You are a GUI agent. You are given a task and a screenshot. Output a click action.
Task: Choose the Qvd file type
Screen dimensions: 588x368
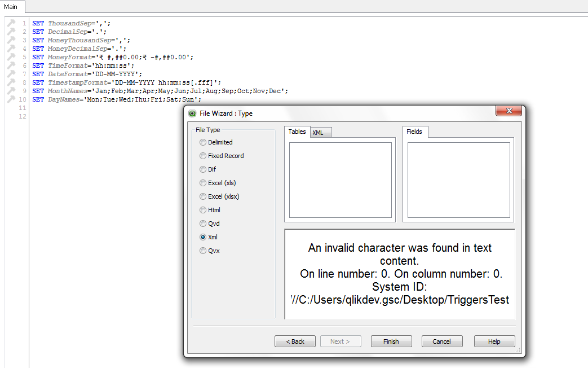[203, 224]
